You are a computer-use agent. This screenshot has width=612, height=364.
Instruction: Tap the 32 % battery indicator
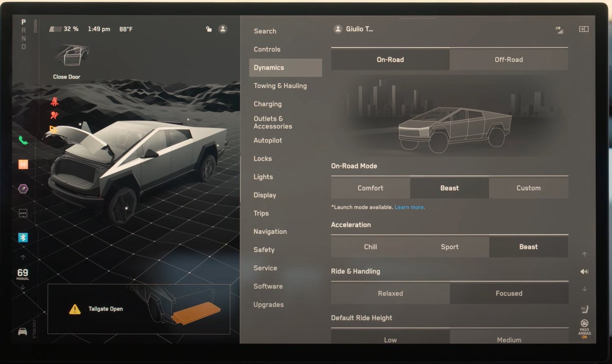[x=64, y=29]
